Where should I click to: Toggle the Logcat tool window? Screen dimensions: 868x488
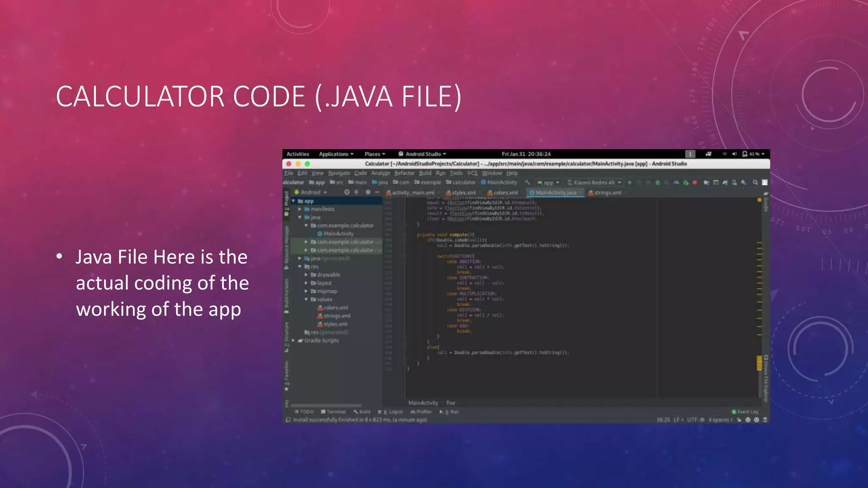(391, 412)
